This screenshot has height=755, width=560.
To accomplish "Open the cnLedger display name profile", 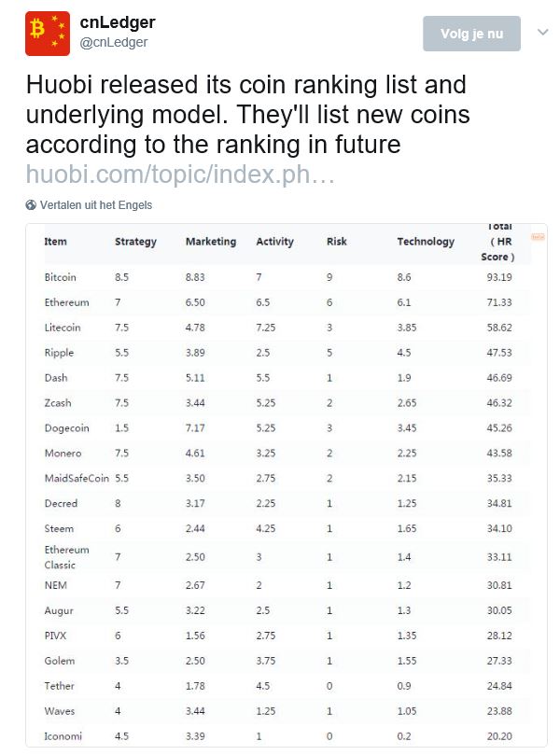I will pos(118,22).
